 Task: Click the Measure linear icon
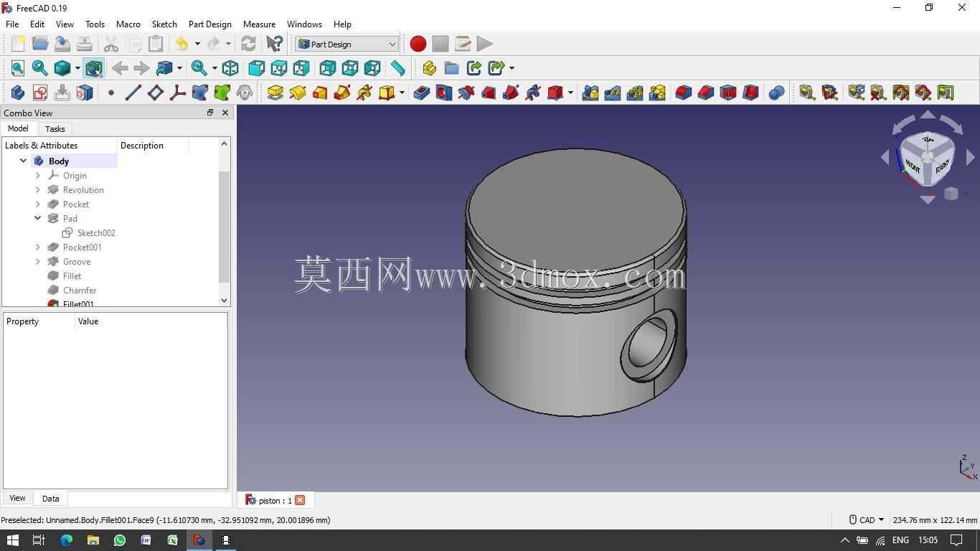(807, 93)
